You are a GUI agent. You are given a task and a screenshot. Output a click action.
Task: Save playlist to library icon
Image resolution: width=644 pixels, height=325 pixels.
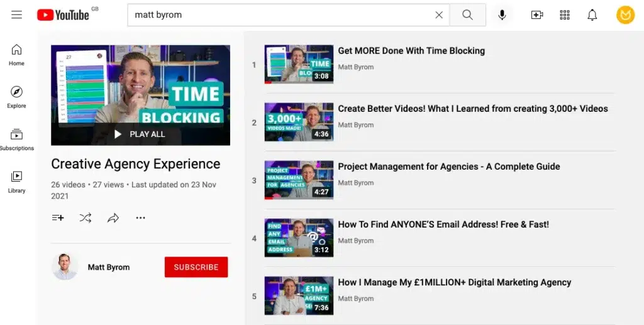[x=58, y=218]
